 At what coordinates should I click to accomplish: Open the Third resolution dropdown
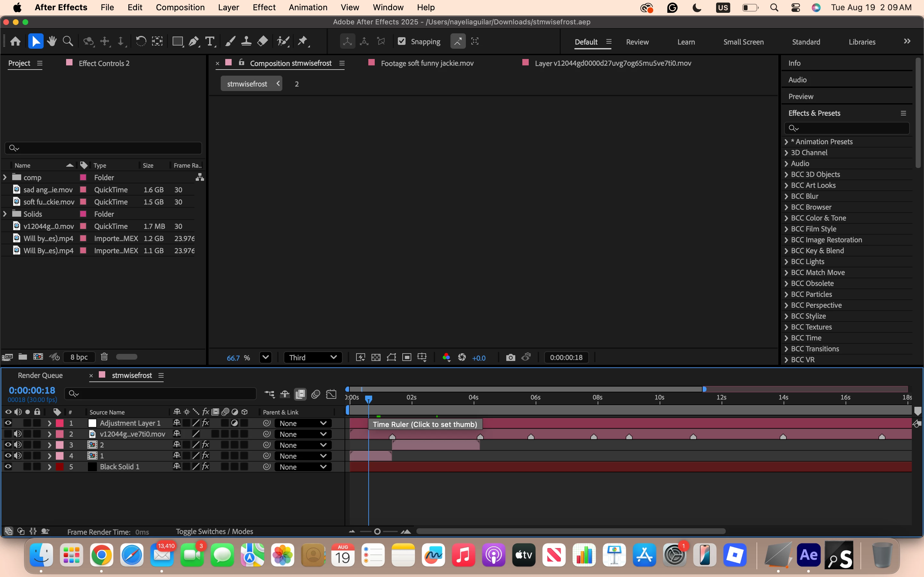[312, 357]
